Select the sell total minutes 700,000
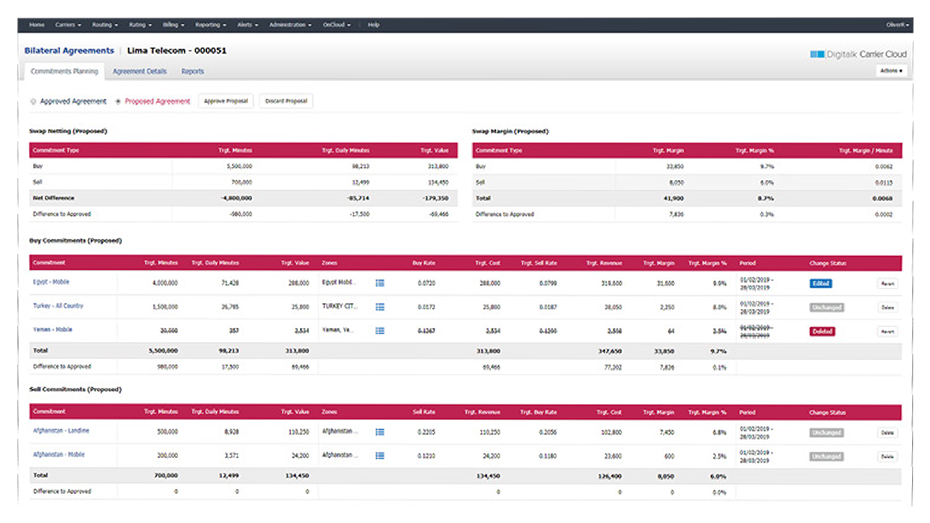The height and width of the screenshot is (523, 930). click(x=165, y=476)
